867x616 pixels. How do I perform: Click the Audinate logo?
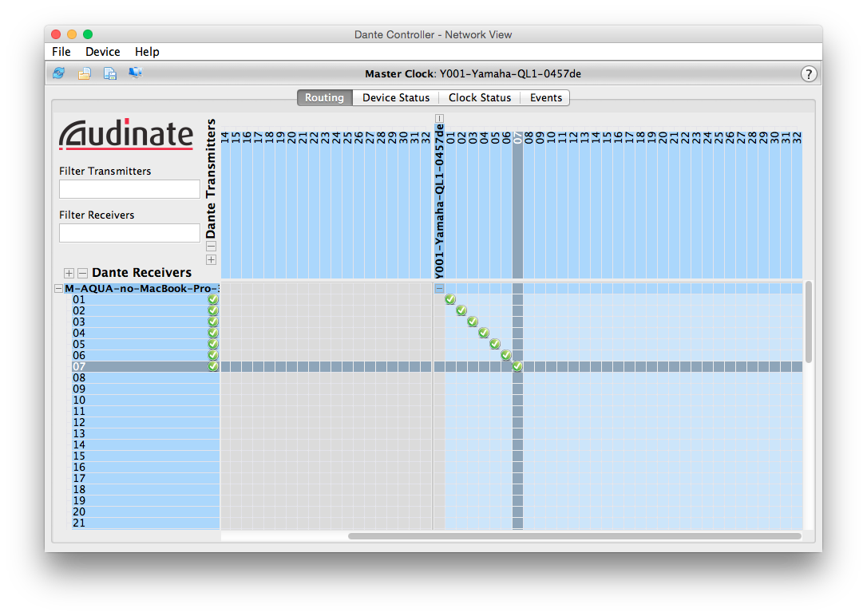tap(126, 134)
